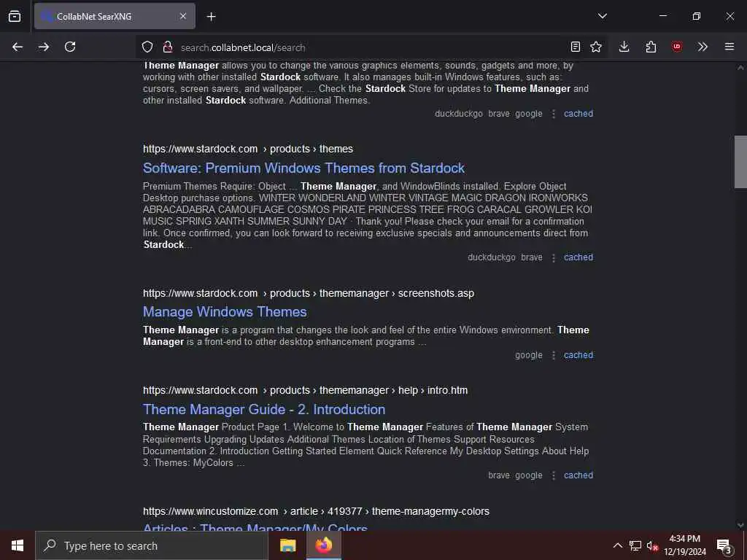Open options dots for Theme Manager Guide result
The image size is (747, 560).
point(554,475)
